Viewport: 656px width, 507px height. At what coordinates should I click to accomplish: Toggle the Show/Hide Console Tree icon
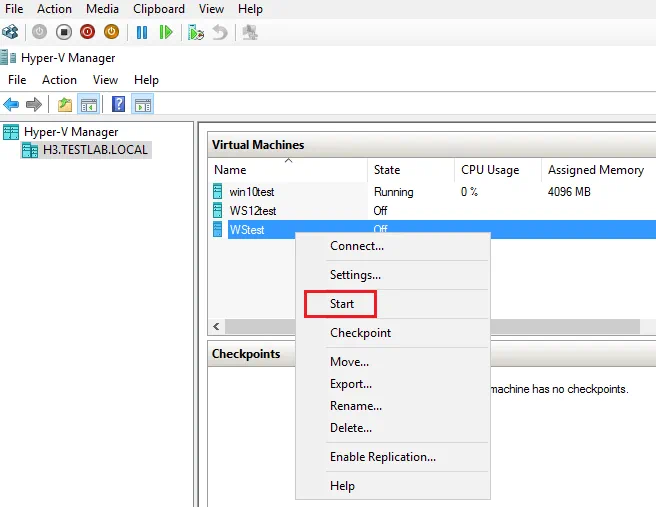click(x=88, y=104)
